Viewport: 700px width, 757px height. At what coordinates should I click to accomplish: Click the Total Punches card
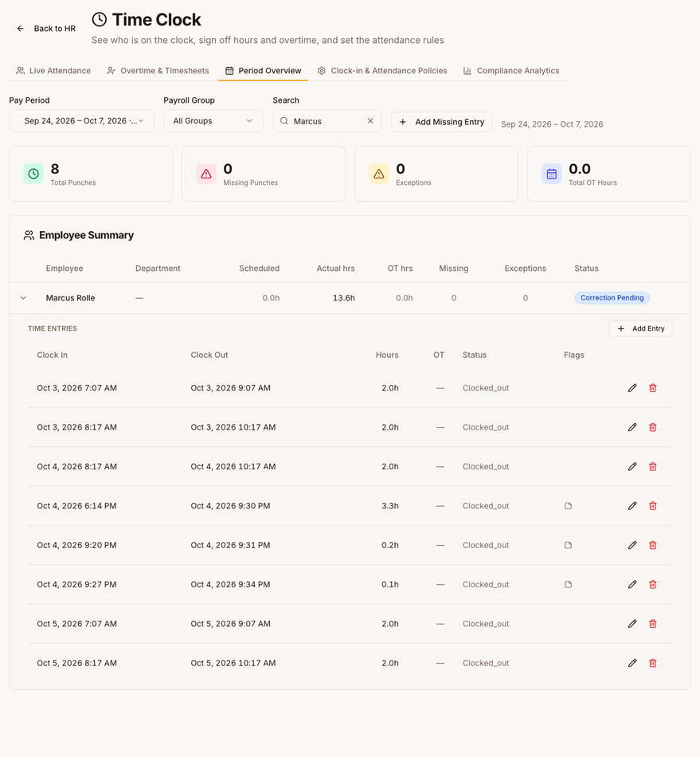click(x=91, y=174)
